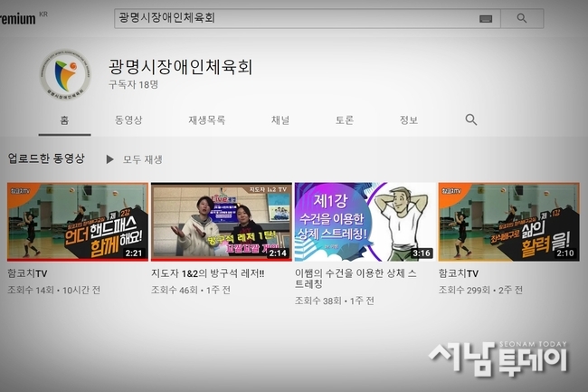Click the search magnifier button in top bar
The height and width of the screenshot is (392, 588).
[522, 18]
